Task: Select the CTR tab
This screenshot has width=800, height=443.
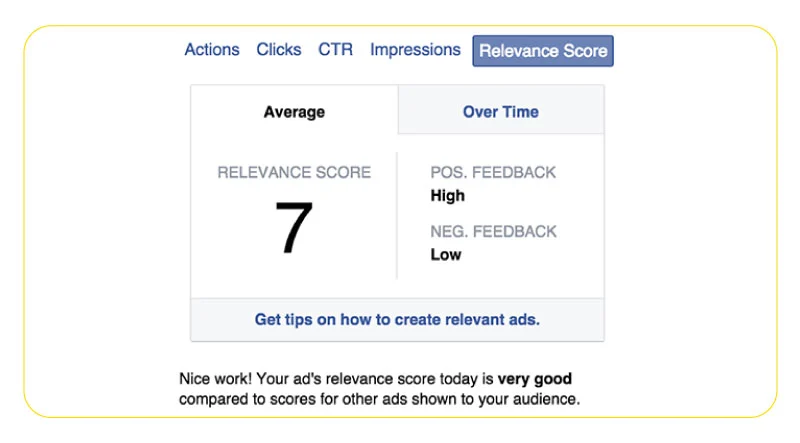Action: (x=335, y=50)
